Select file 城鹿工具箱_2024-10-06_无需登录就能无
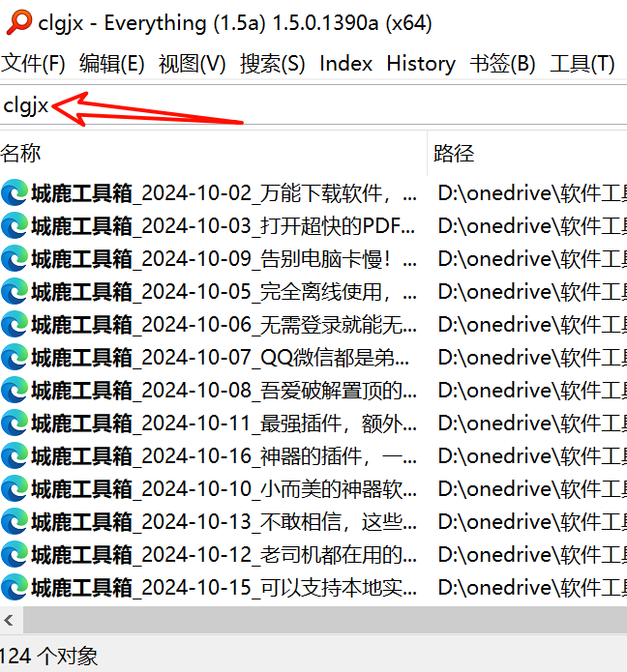627x672 pixels. (224, 325)
